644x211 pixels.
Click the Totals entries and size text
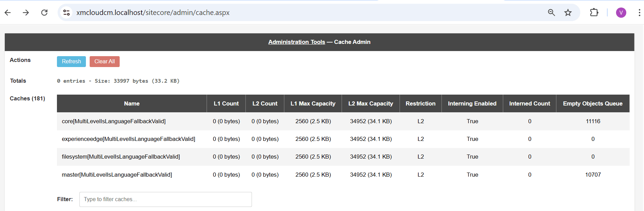118,81
